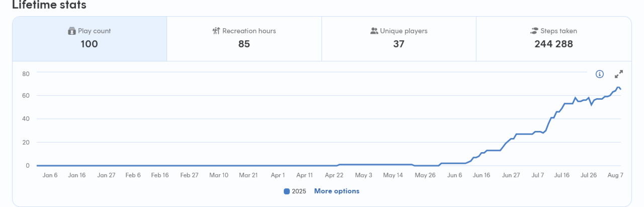The image size is (644, 207).
Task: Click the Steps taken icon
Action: pos(534,31)
